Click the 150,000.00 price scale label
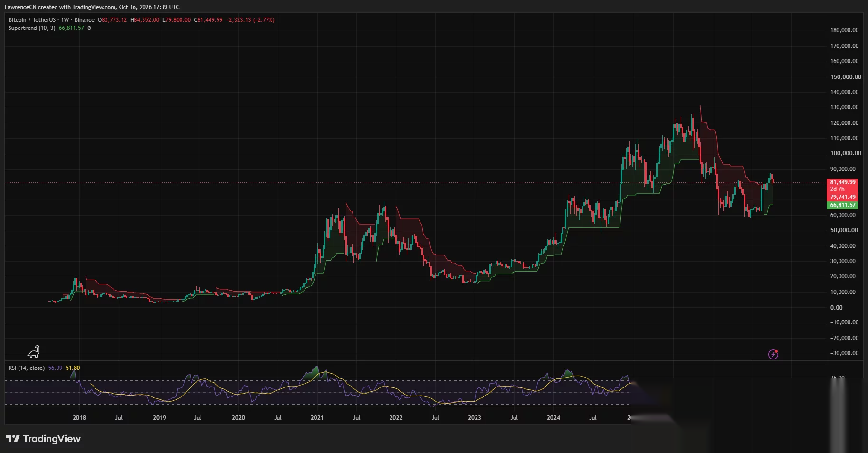The height and width of the screenshot is (453, 868). tap(846, 76)
